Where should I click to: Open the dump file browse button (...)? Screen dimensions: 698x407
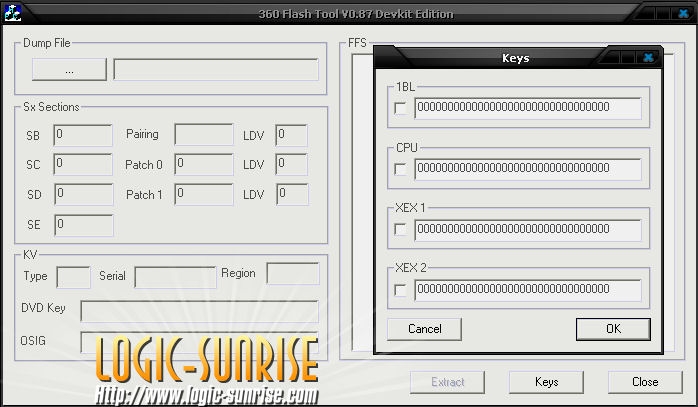[x=69, y=69]
